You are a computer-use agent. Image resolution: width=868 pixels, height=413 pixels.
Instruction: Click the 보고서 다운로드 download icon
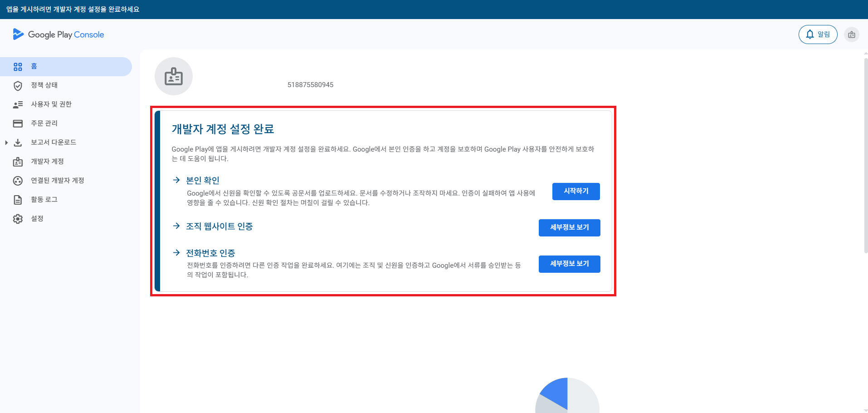coord(18,143)
